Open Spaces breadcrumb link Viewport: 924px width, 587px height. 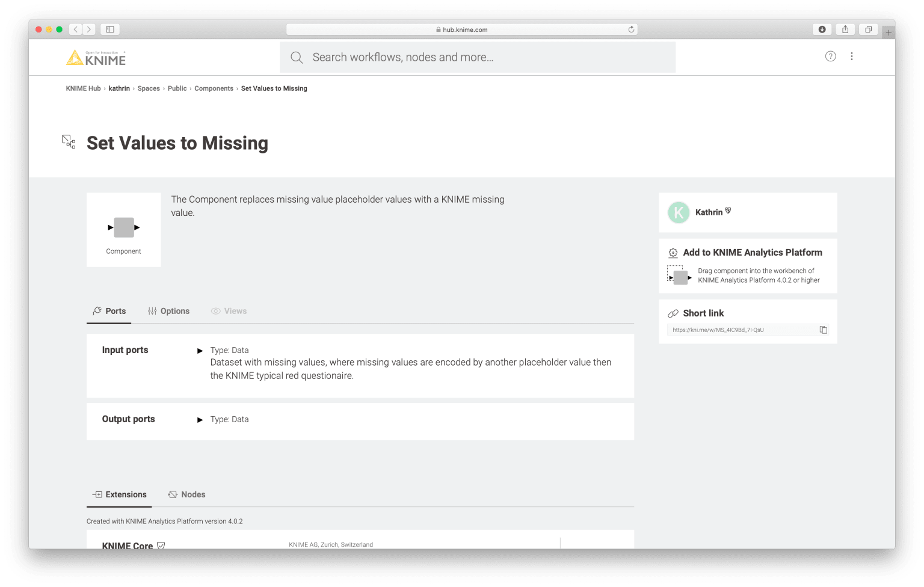(x=149, y=88)
